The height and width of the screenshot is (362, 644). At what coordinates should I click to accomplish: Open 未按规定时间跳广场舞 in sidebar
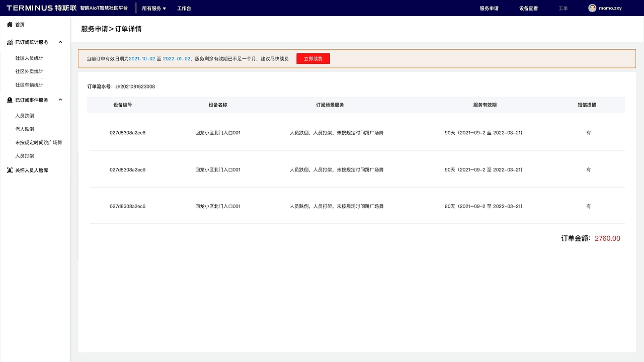(39, 143)
